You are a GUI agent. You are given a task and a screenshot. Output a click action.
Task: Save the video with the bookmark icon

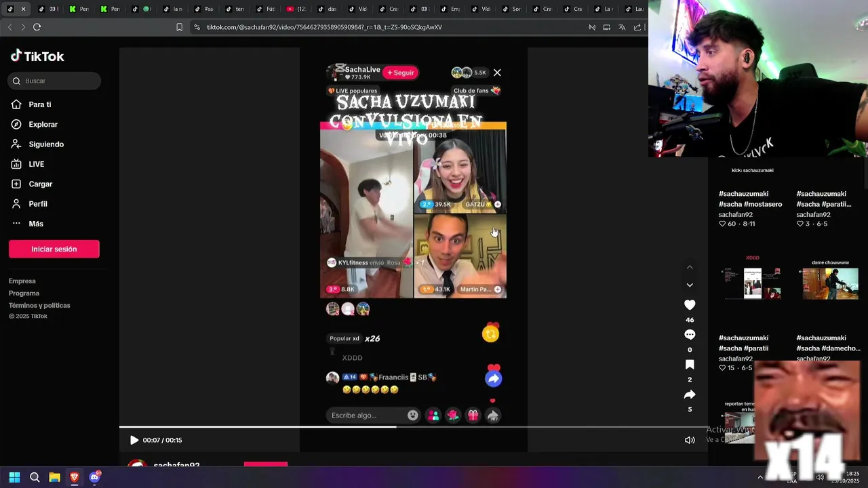pos(690,365)
